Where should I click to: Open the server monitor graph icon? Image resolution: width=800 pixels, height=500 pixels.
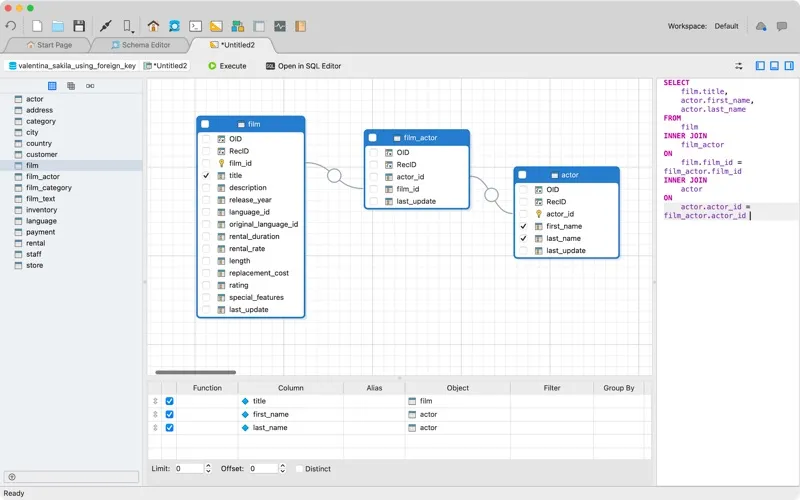[x=280, y=26]
